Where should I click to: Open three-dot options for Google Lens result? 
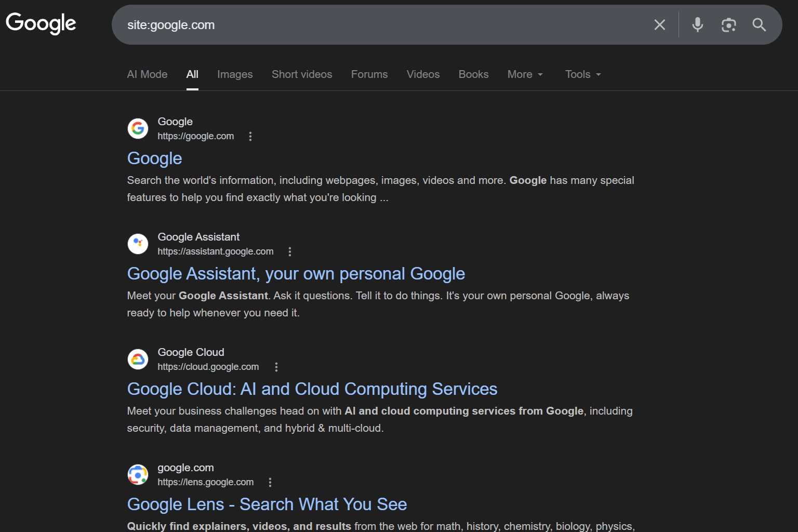click(x=270, y=482)
